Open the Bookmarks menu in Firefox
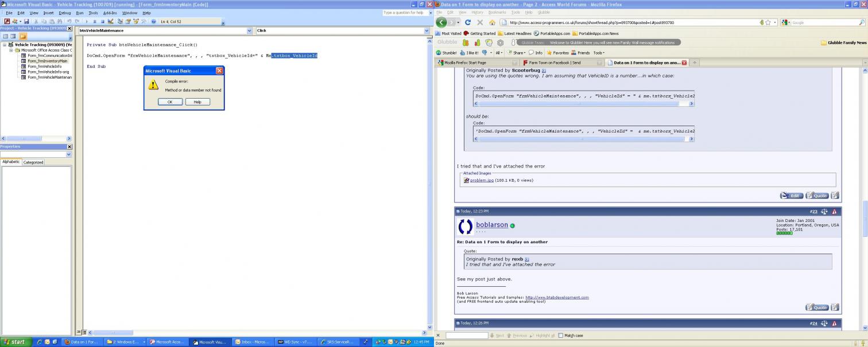The image size is (868, 347). 497,12
